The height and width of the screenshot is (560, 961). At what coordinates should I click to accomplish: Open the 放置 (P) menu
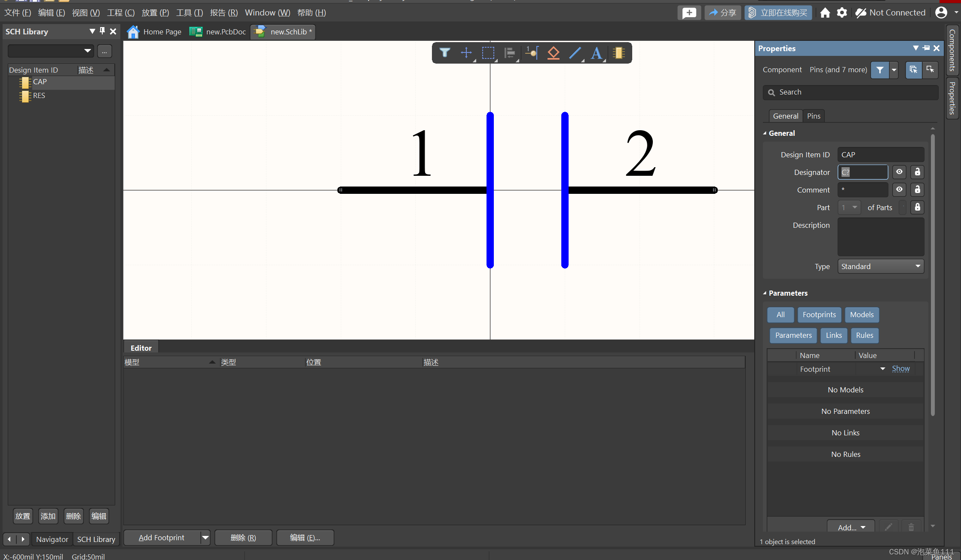click(x=155, y=13)
